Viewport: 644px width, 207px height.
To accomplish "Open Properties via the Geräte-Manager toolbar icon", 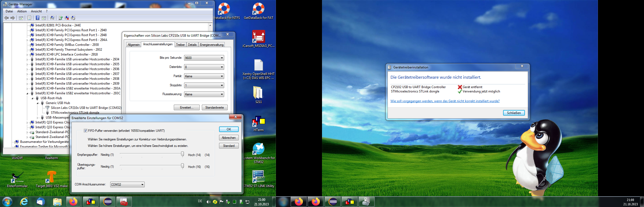I will point(29,18).
